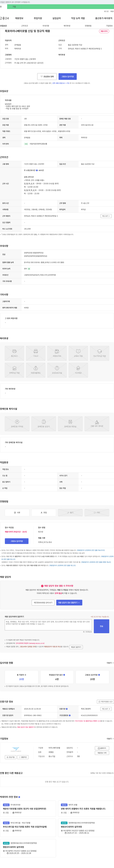Expand 채용 담당자 정보 열람하기 button
Viewport: 114px width, 868px height.
pyautogui.click(x=69, y=602)
